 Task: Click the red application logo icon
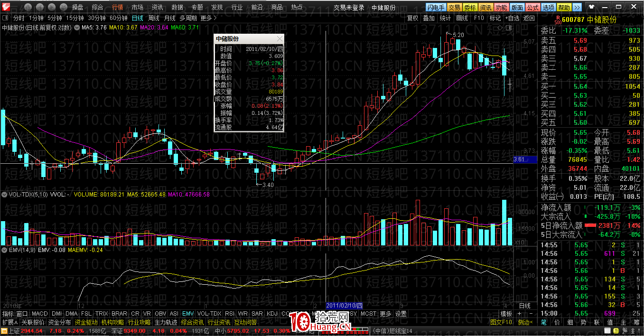point(7,7)
